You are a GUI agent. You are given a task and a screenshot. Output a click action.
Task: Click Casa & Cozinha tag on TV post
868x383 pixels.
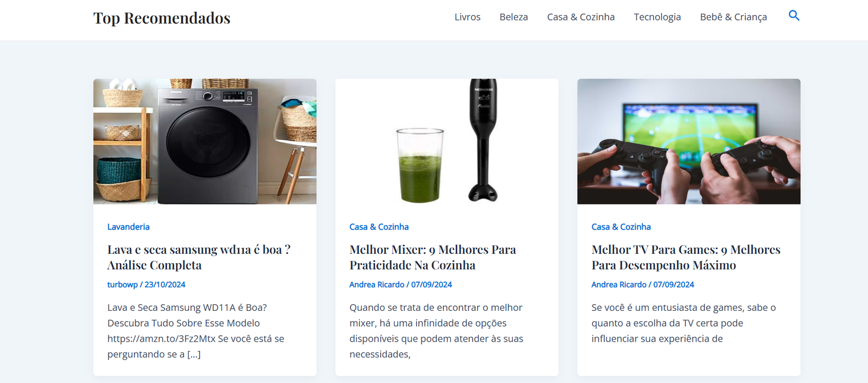621,227
